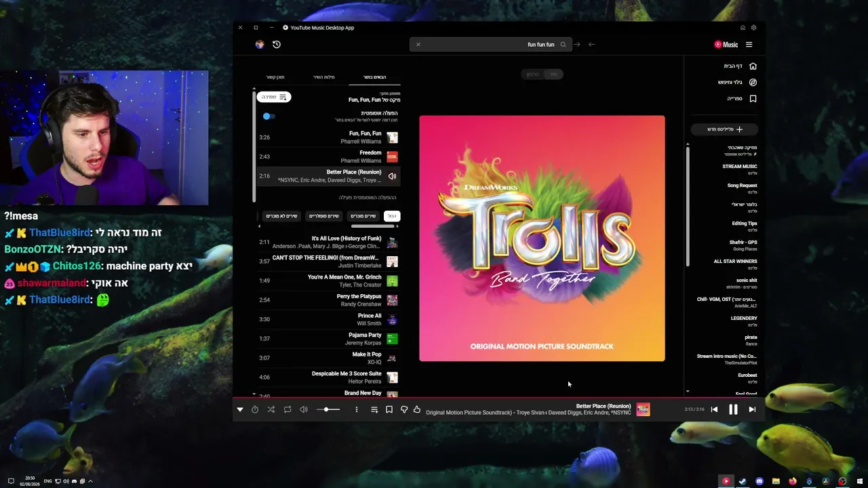Viewport: 868px width, 488px height.
Task: Like the current song
Action: point(417,409)
